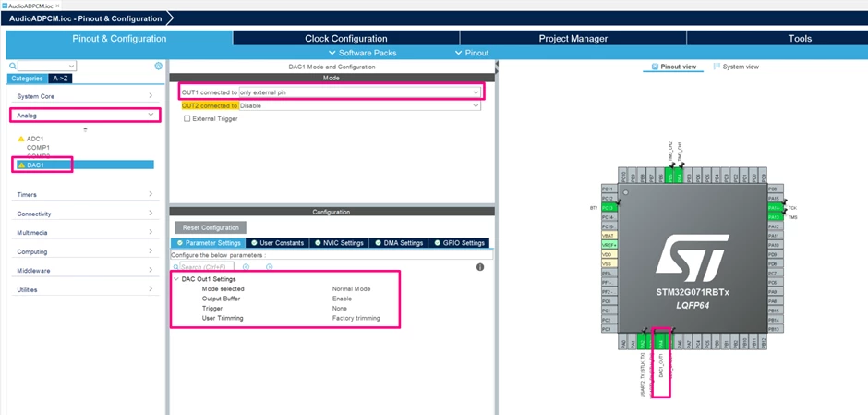Click pin PB12 on the chip
The image size is (868, 415).
(x=763, y=343)
